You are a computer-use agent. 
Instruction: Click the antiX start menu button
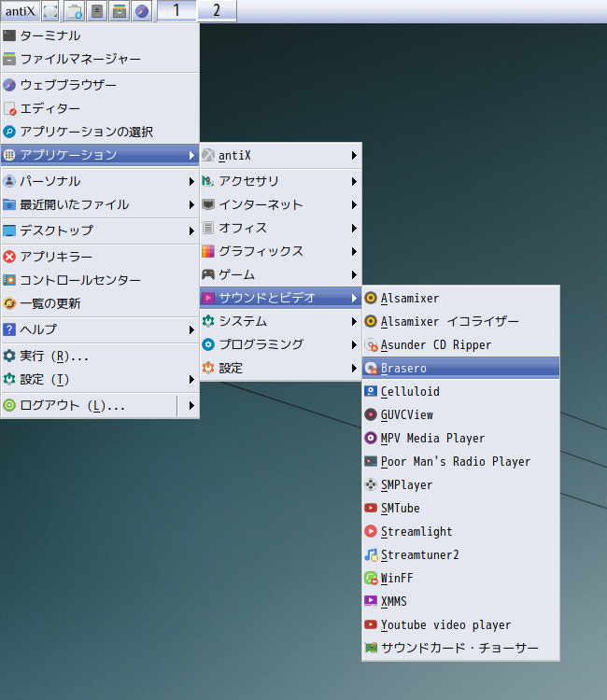(x=21, y=10)
